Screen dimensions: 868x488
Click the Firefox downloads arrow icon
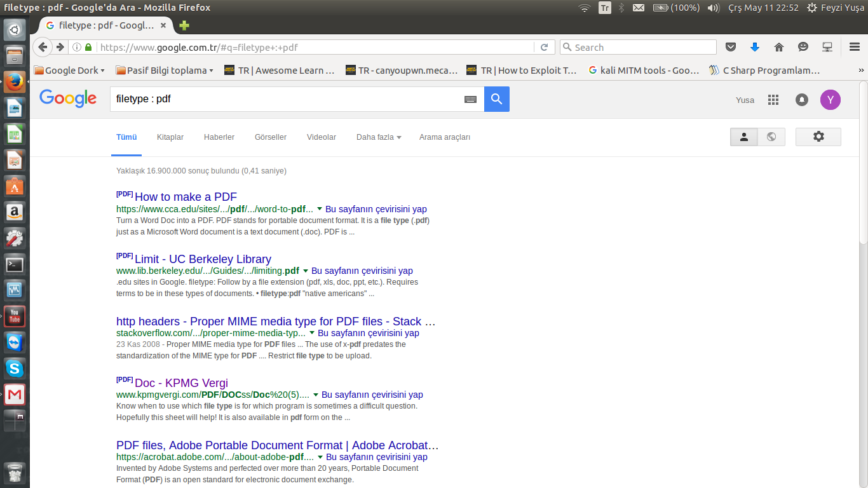coord(755,47)
